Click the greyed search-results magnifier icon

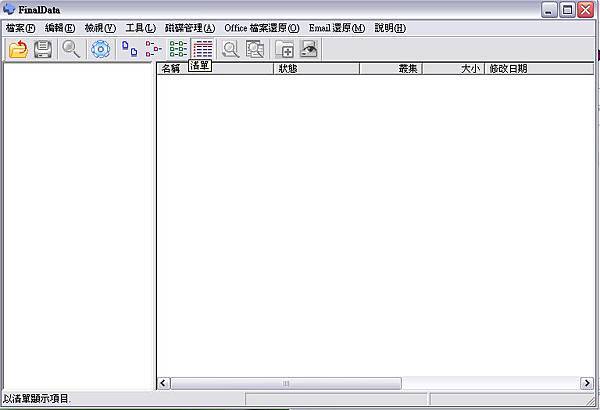pyautogui.click(x=231, y=49)
